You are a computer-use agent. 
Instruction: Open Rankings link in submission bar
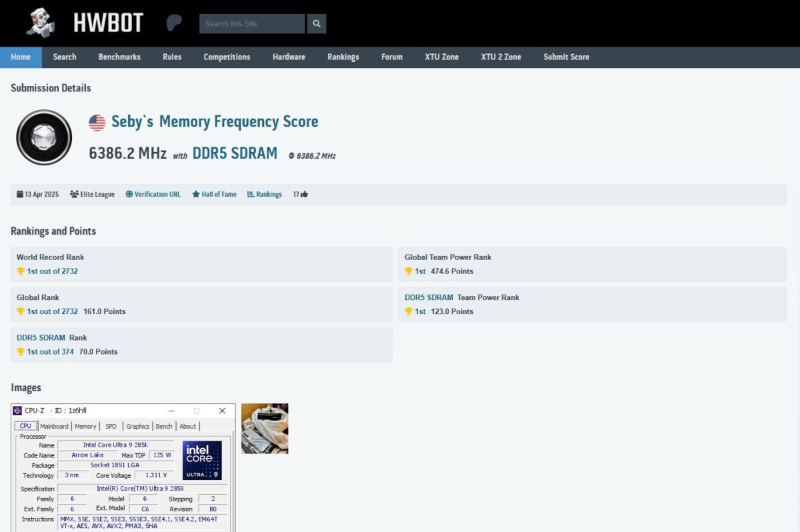point(265,195)
